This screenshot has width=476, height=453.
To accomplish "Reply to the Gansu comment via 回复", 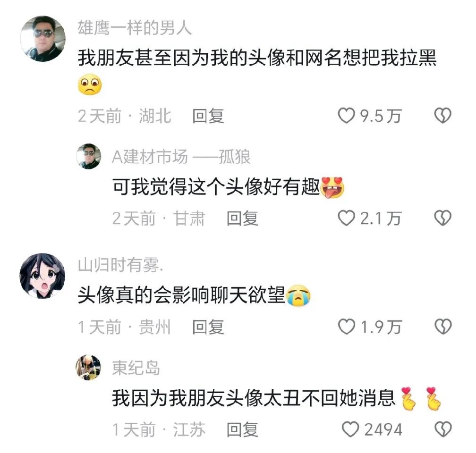I will (x=243, y=218).
